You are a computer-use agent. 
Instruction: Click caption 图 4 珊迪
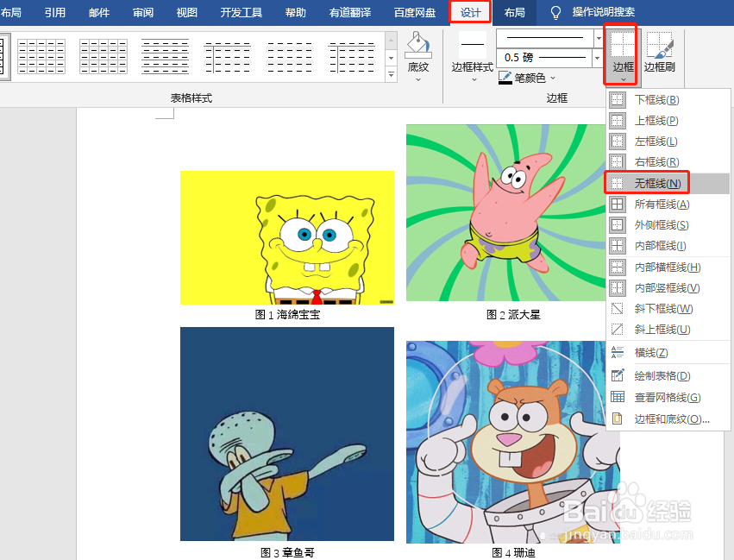[x=513, y=552]
